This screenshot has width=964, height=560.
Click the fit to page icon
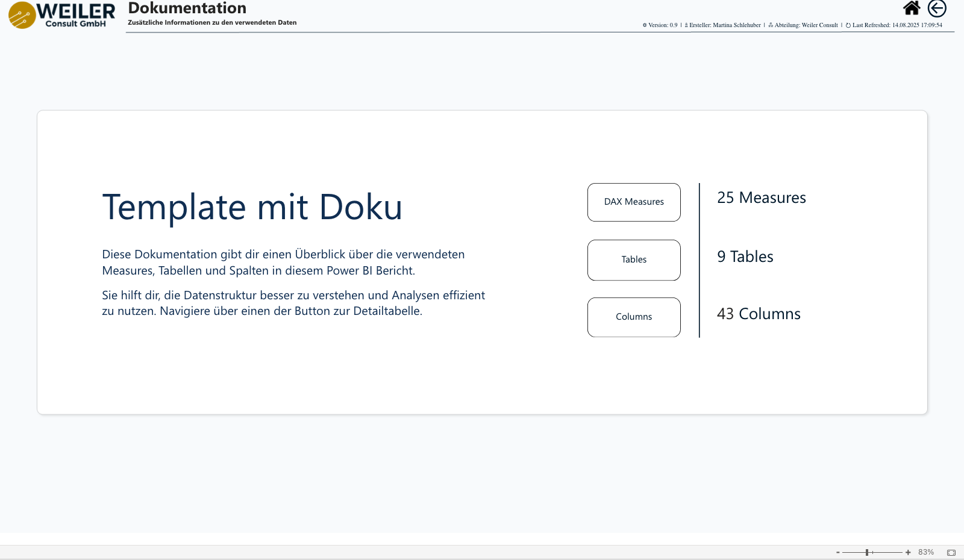click(951, 552)
